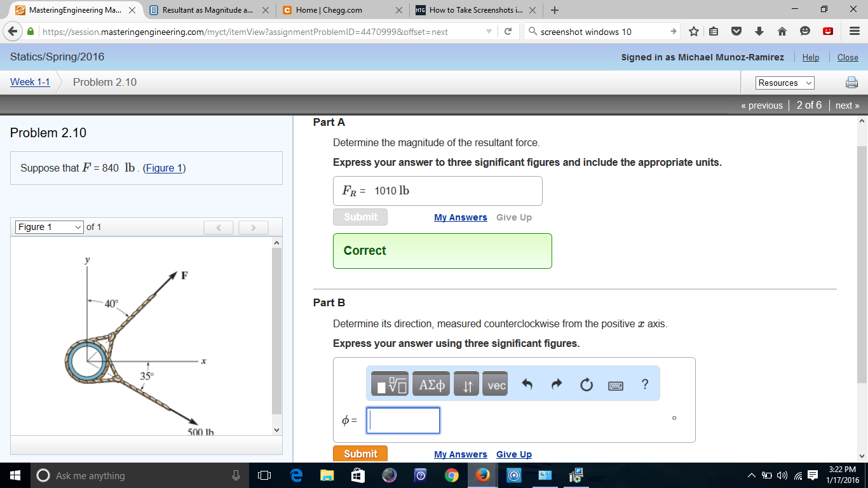Open the Figure 1 selector dropdown

(50, 227)
